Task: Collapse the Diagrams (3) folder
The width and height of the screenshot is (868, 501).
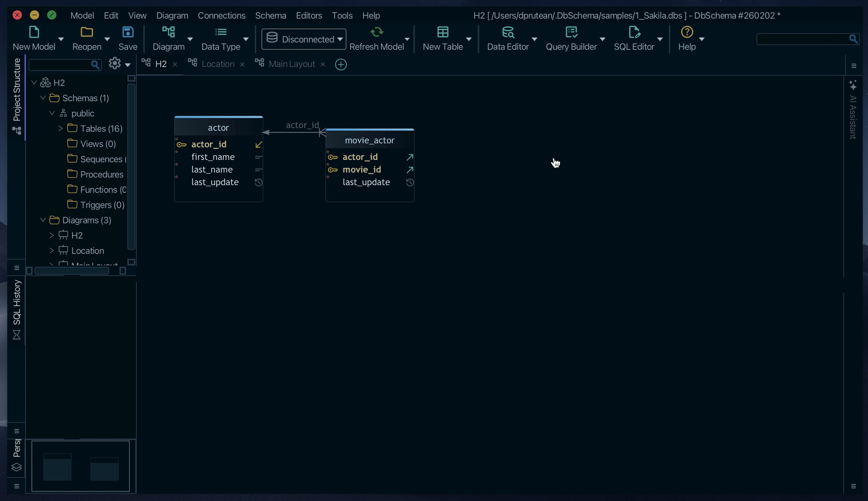Action: tap(43, 220)
